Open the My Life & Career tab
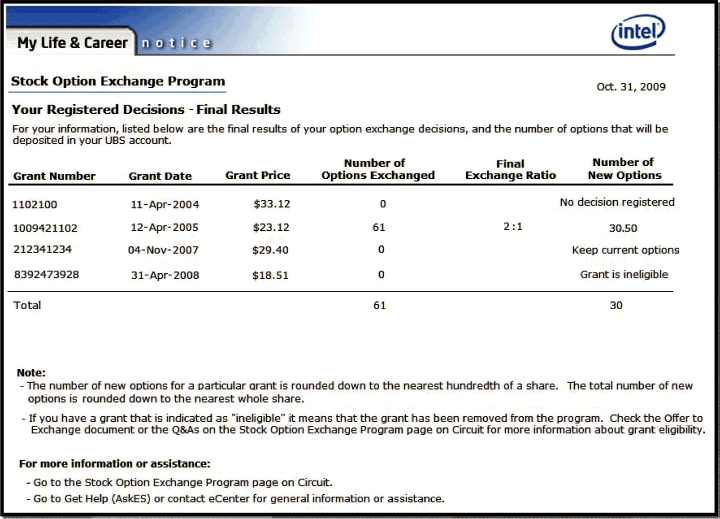 click(72, 43)
